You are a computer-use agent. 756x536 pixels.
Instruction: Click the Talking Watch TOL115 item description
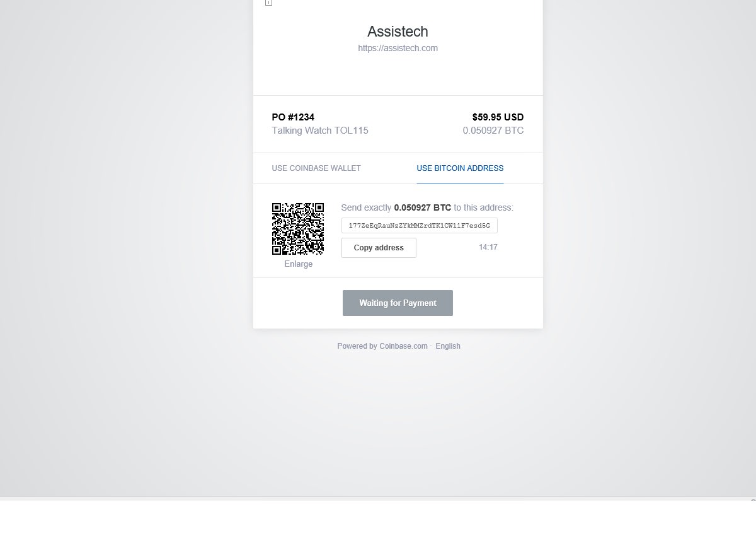tap(320, 131)
